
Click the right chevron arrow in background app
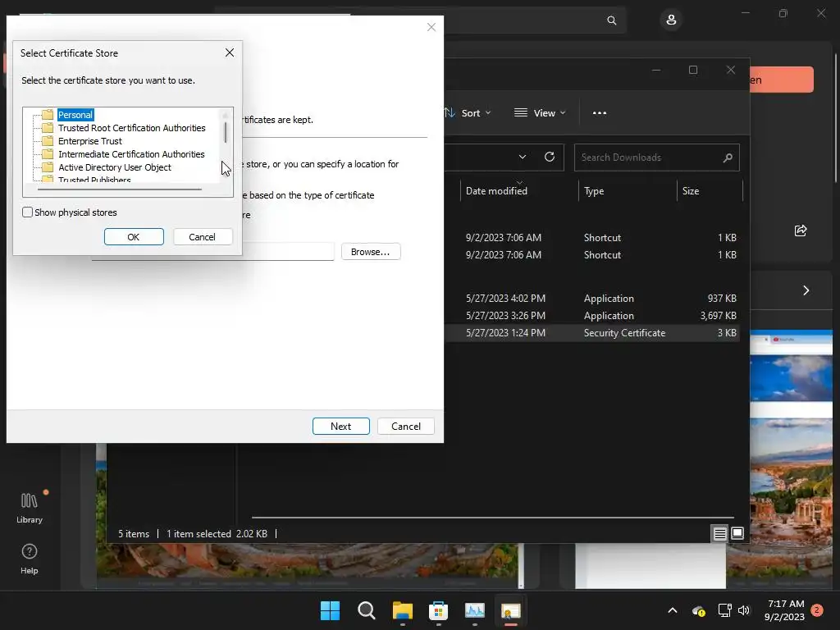pos(806,290)
